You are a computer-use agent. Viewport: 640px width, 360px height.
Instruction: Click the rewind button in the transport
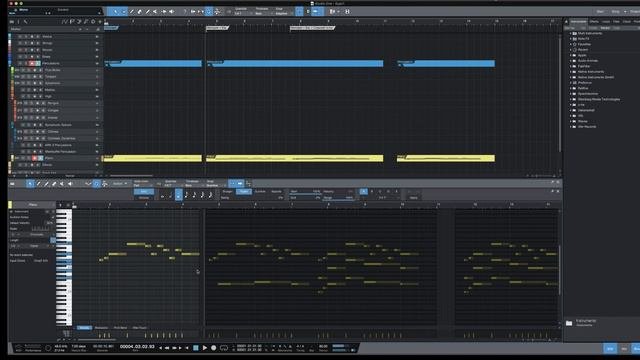click(167, 348)
